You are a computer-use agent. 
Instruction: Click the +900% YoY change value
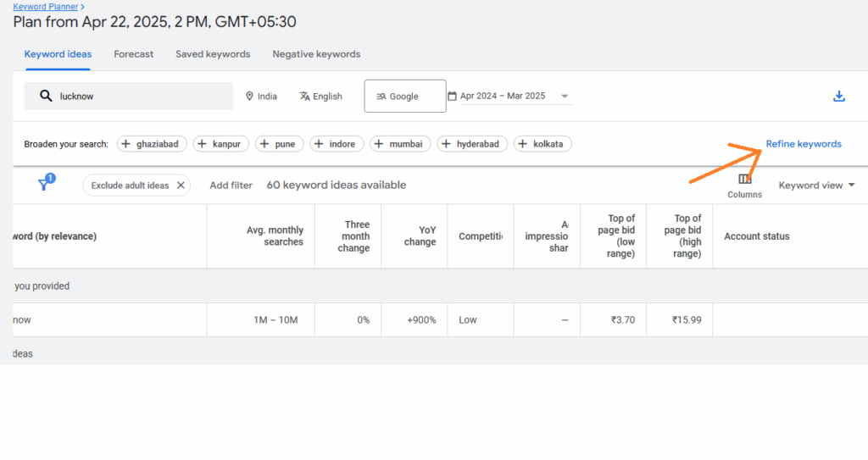tap(421, 320)
